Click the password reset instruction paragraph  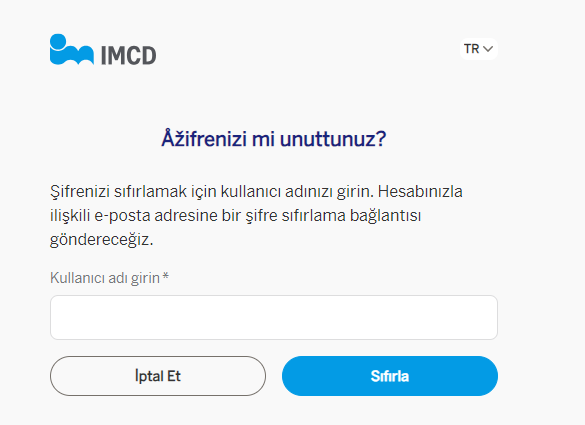click(256, 216)
